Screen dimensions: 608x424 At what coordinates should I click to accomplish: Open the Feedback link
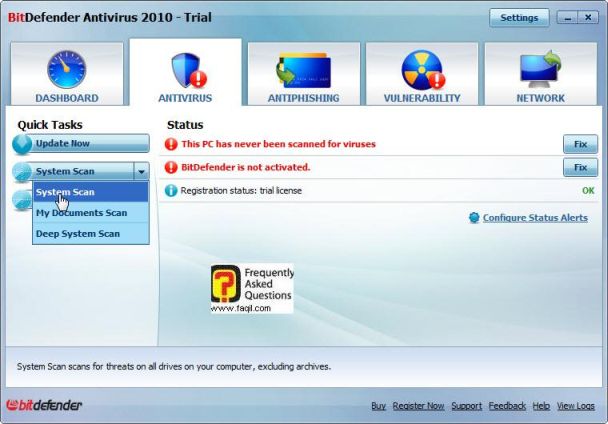click(507, 406)
